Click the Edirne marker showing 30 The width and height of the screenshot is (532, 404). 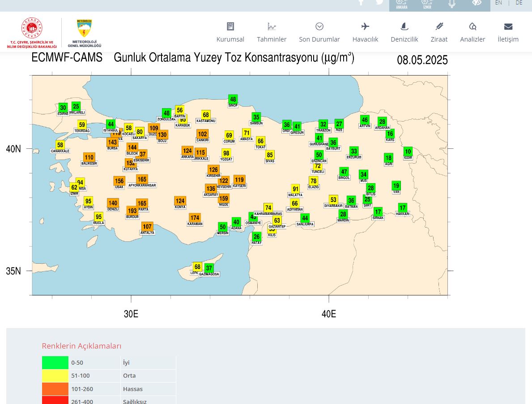point(63,107)
